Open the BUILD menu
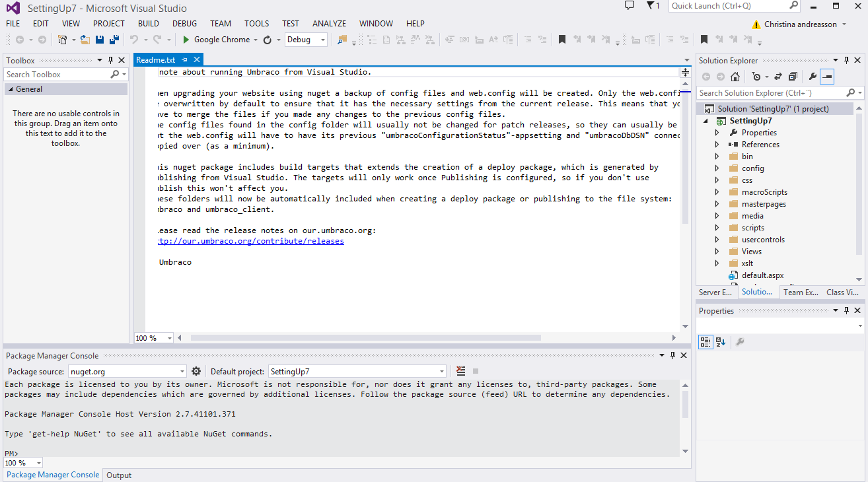 coord(149,23)
